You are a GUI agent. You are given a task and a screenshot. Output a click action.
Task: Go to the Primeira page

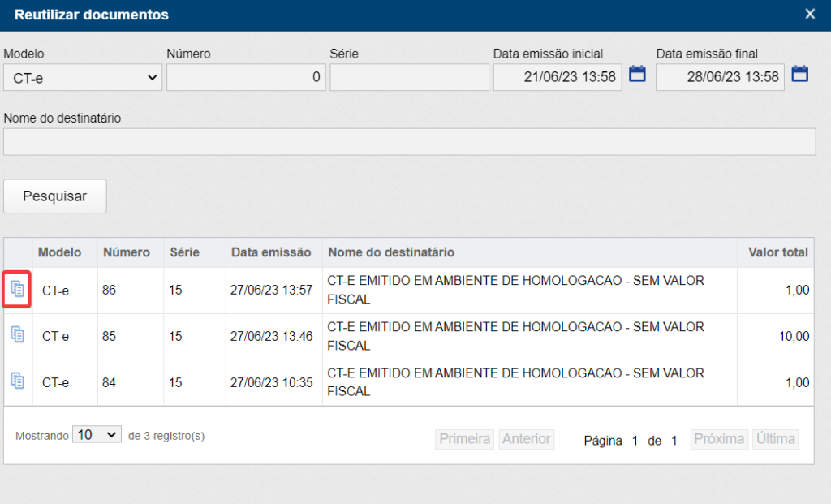465,439
